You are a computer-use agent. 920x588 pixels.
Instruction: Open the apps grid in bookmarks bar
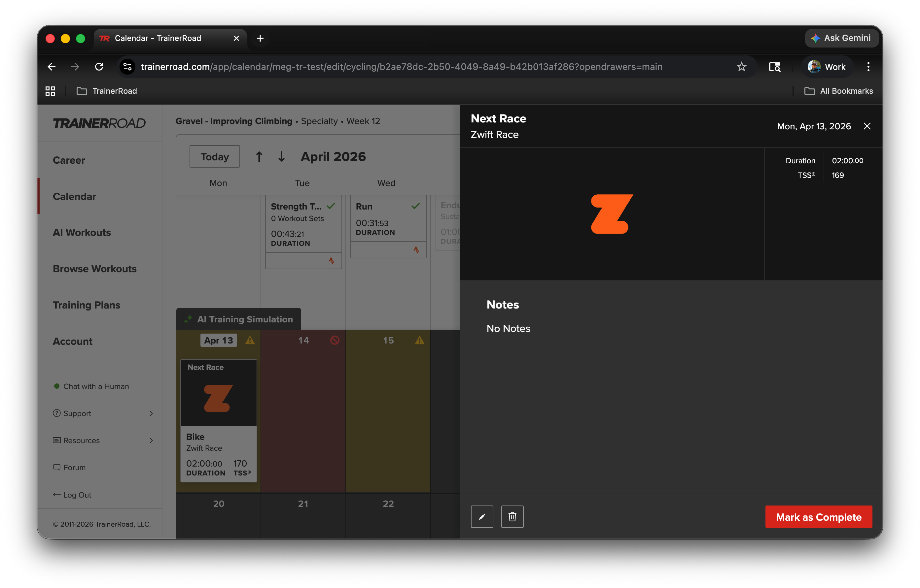[50, 91]
